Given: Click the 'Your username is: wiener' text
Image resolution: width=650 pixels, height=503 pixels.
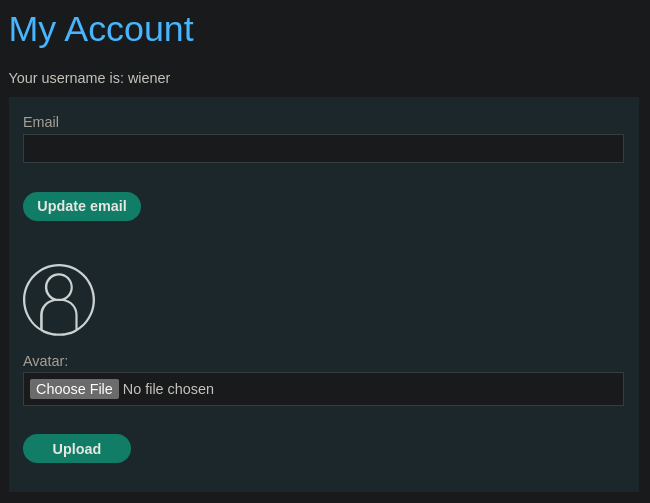Looking at the screenshot, I should (x=90, y=78).
